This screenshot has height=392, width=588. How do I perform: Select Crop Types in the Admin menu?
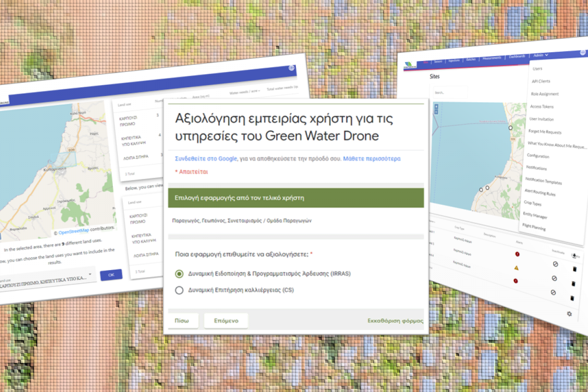coord(532,203)
